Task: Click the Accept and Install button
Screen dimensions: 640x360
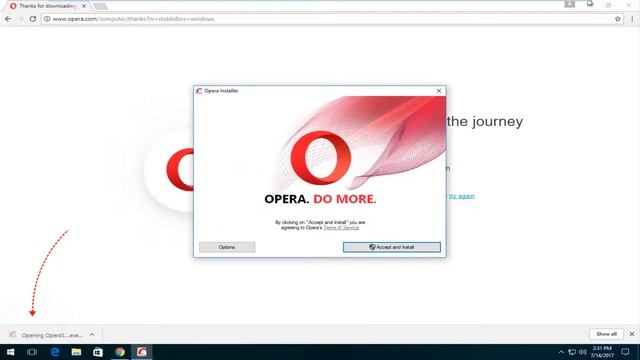Action: pyautogui.click(x=391, y=247)
